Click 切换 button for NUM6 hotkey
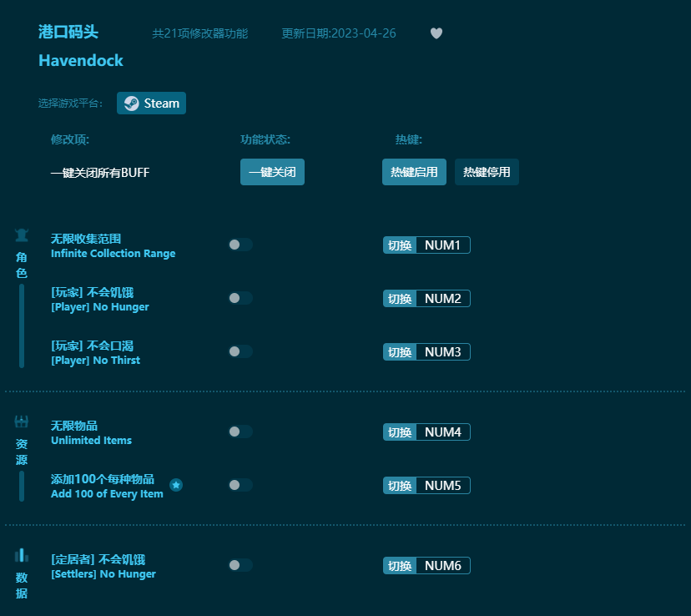691x616 pixels. [x=400, y=565]
